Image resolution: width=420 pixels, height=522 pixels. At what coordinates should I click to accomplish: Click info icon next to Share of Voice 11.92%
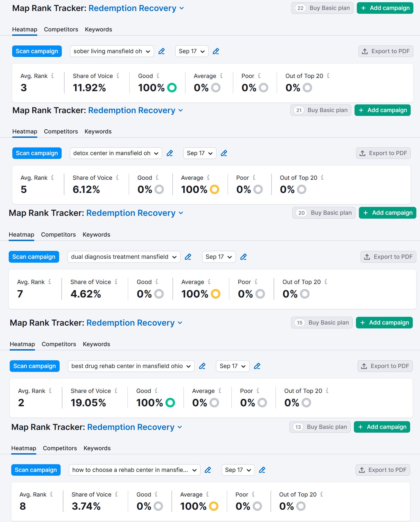[x=118, y=76]
